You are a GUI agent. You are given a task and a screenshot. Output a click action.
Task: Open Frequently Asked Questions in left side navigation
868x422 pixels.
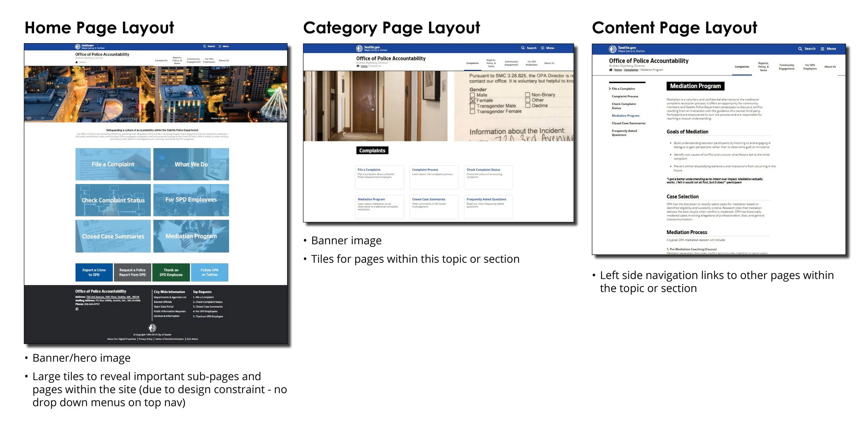point(624,133)
